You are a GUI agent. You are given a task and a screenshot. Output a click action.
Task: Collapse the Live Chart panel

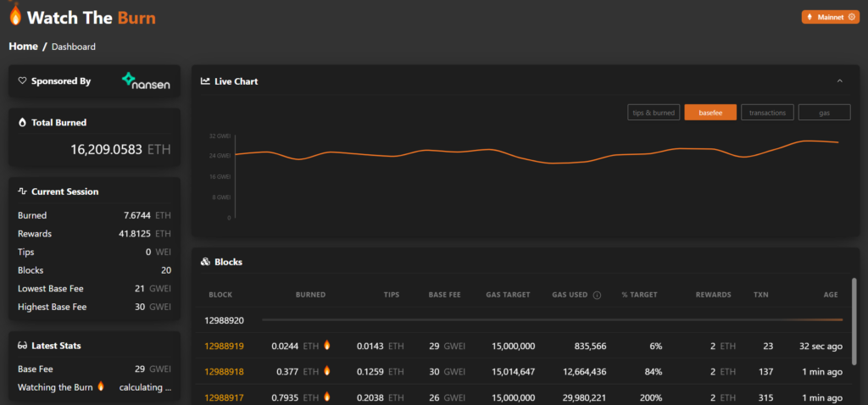[839, 81]
